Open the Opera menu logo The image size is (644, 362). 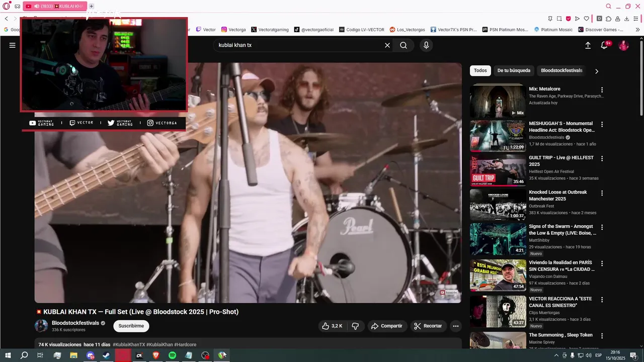click(7, 7)
